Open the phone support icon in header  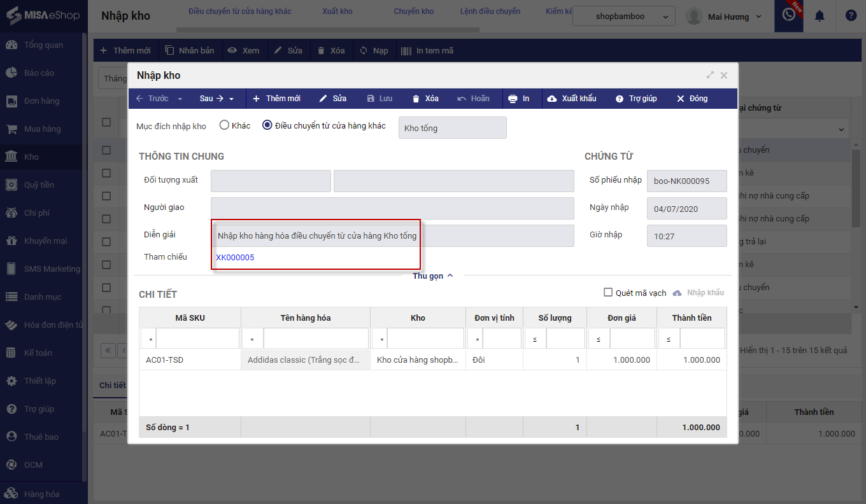[x=789, y=15]
